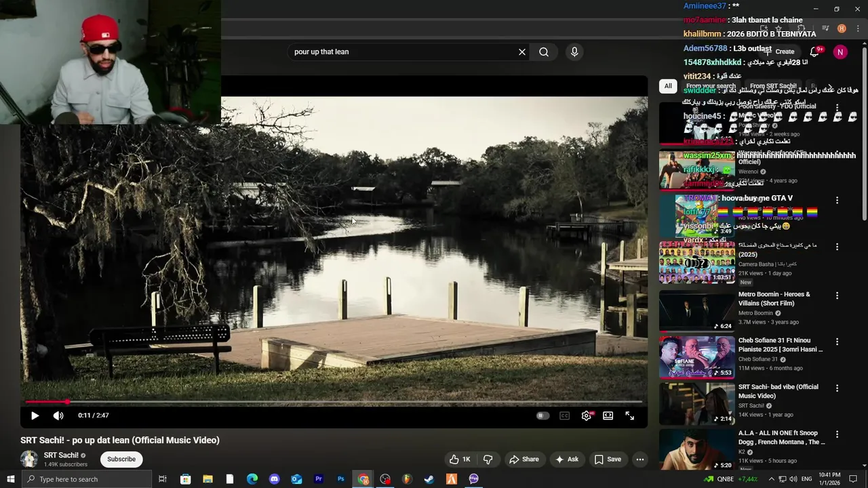Image resolution: width=868 pixels, height=488 pixels.
Task: Subscribe to the SRT Sachi! channel
Action: 121,459
